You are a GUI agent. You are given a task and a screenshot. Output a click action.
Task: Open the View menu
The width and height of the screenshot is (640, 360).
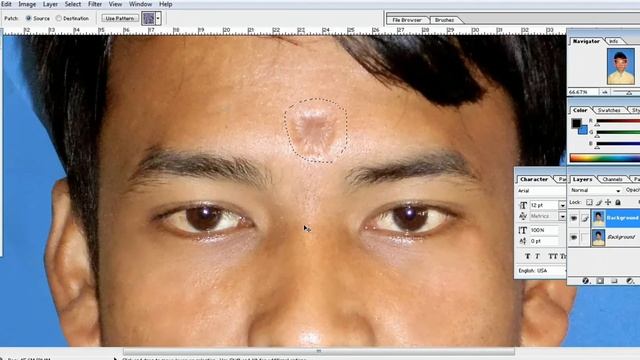click(115, 4)
